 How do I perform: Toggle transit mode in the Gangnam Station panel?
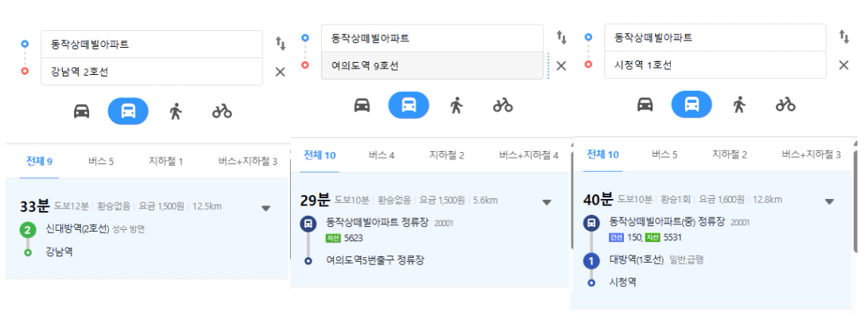[x=128, y=111]
